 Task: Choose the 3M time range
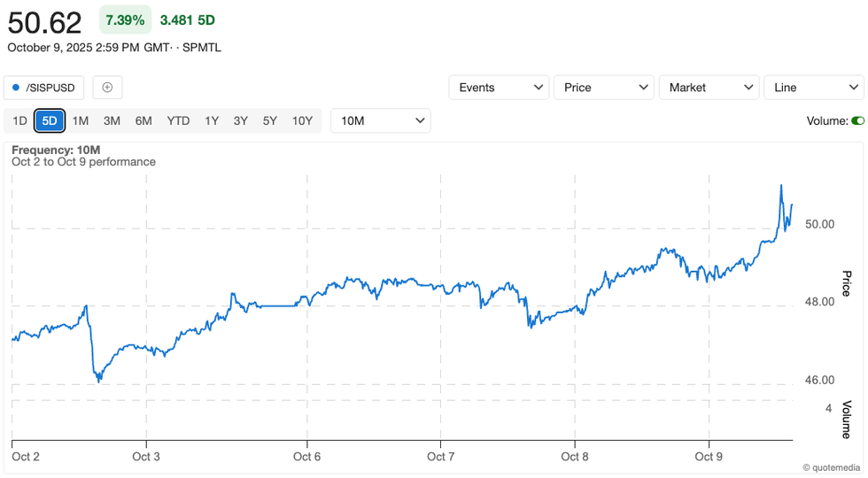coord(112,120)
